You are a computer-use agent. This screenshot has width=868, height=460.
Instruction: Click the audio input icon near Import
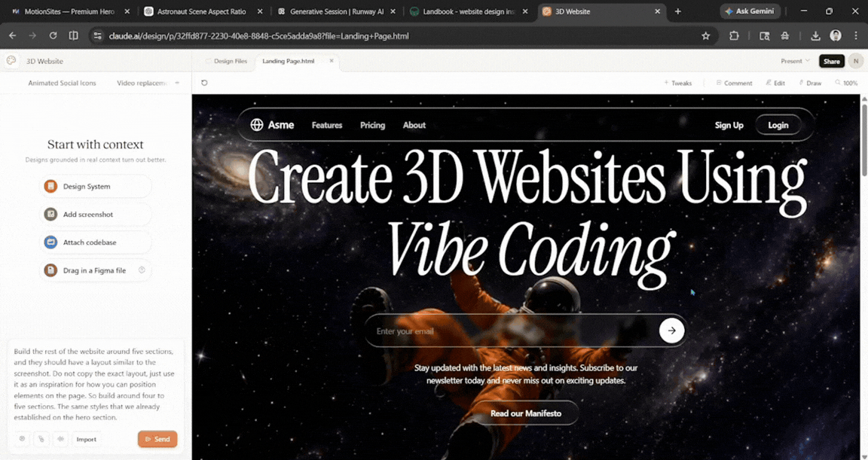tap(60, 438)
